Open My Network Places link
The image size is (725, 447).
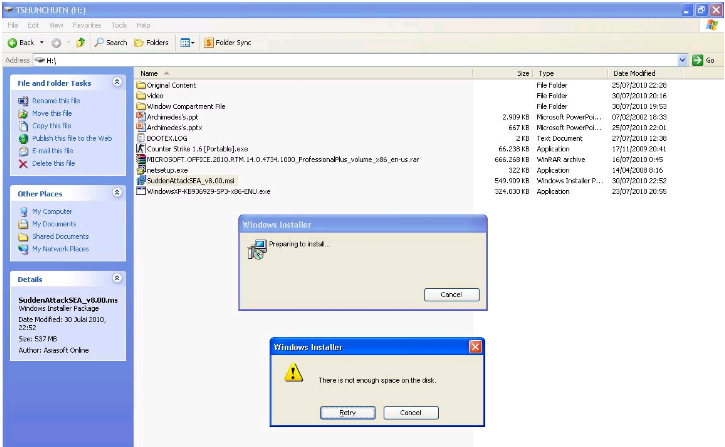[60, 249]
